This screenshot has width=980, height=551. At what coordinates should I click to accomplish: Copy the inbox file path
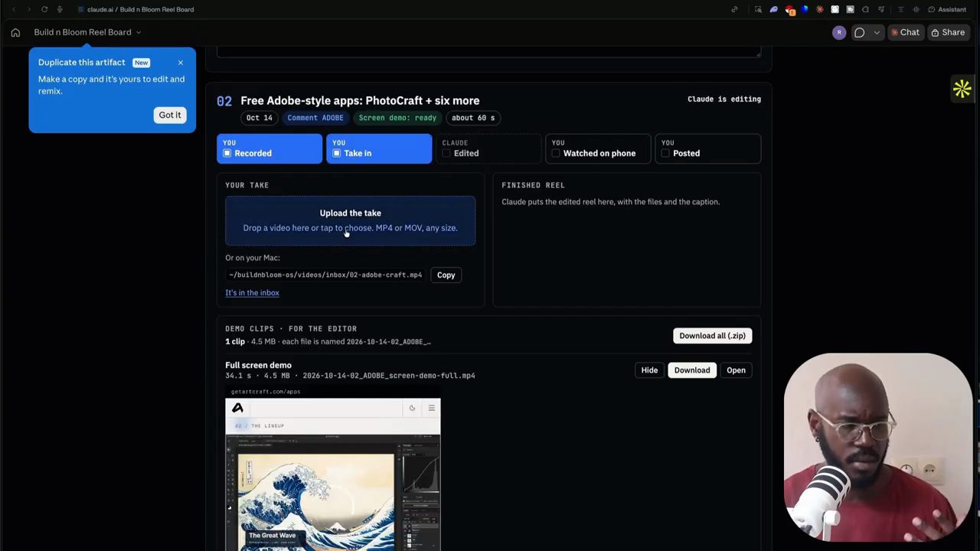pos(446,275)
